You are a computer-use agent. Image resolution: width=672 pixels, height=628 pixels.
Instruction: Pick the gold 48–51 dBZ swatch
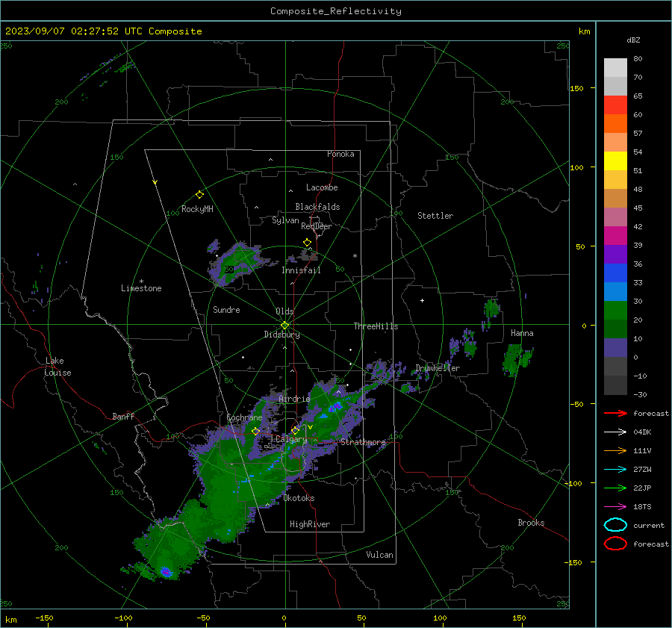615,180
